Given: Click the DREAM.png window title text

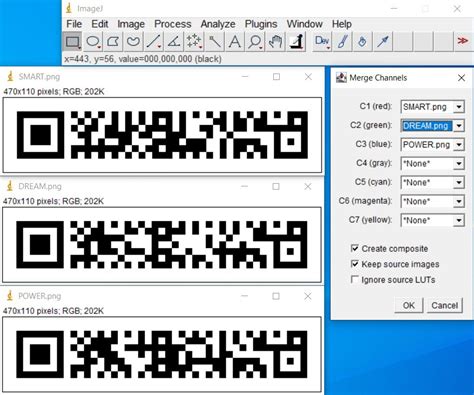Looking at the screenshot, I should [x=40, y=186].
